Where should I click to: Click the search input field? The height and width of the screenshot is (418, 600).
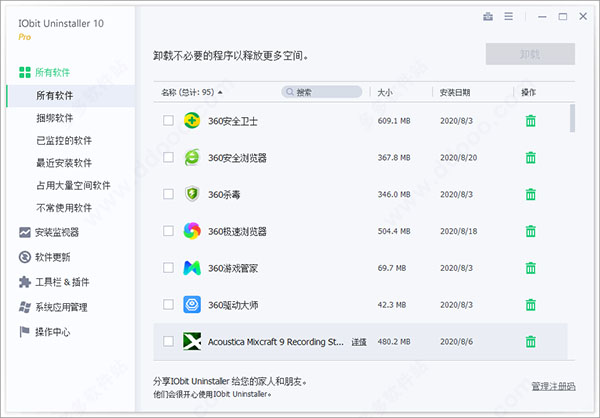pos(321,92)
